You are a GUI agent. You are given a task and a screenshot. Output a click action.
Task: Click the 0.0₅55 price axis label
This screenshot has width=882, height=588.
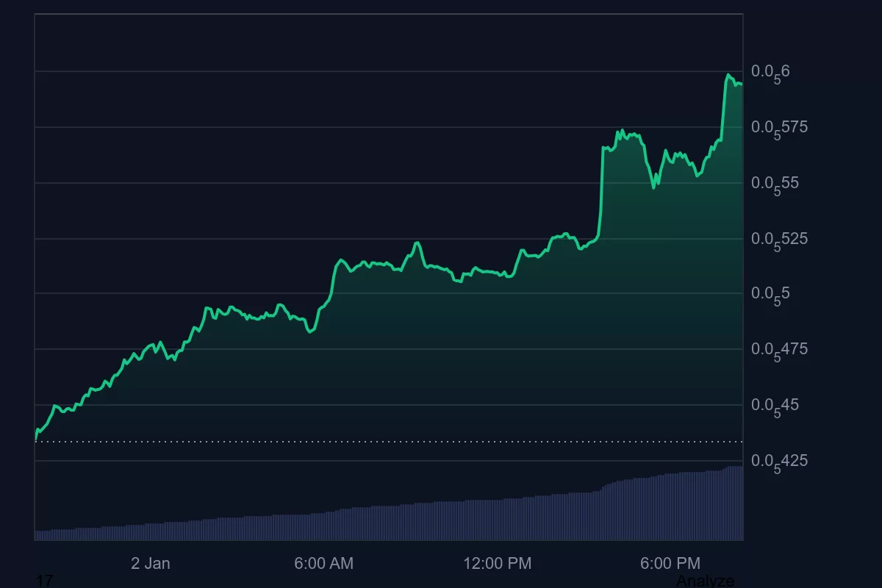775,184
